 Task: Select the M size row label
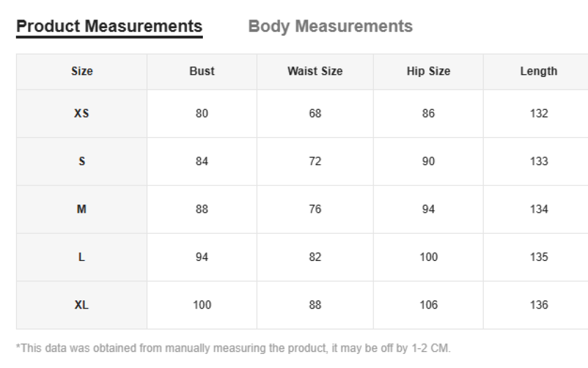tap(82, 209)
